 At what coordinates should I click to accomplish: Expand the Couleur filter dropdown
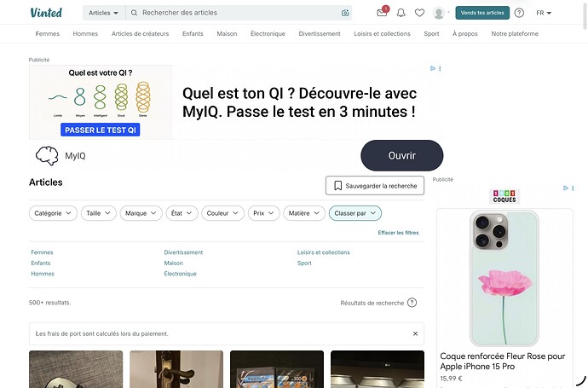(222, 213)
